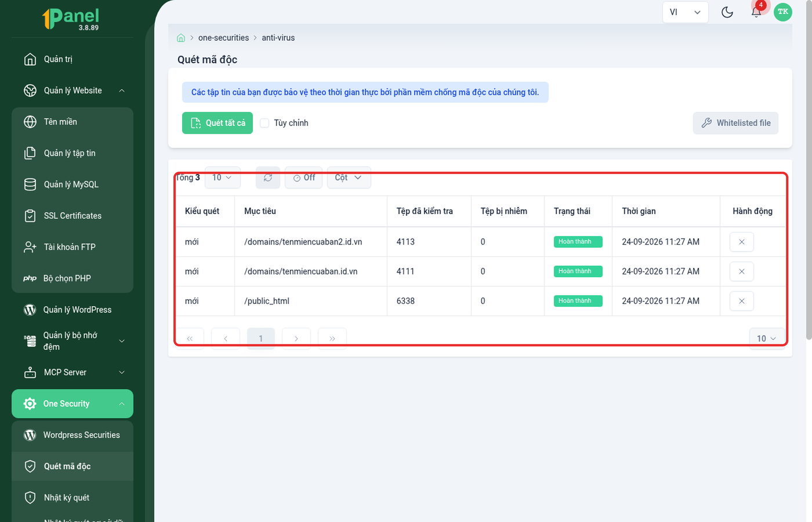Viewport: 812px width, 522px height.
Task: Open the VI language dropdown
Action: pos(686,12)
